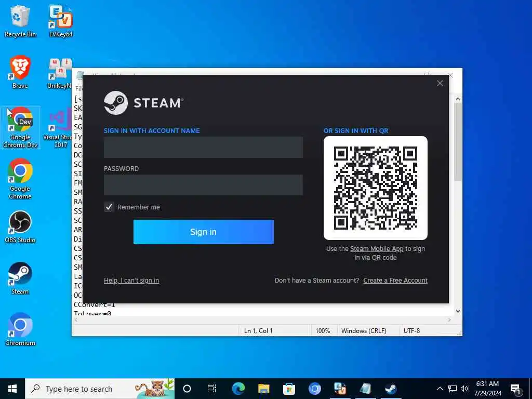Open the Brave browser desktop shortcut
Screen dimensions: 532x399
20,72
